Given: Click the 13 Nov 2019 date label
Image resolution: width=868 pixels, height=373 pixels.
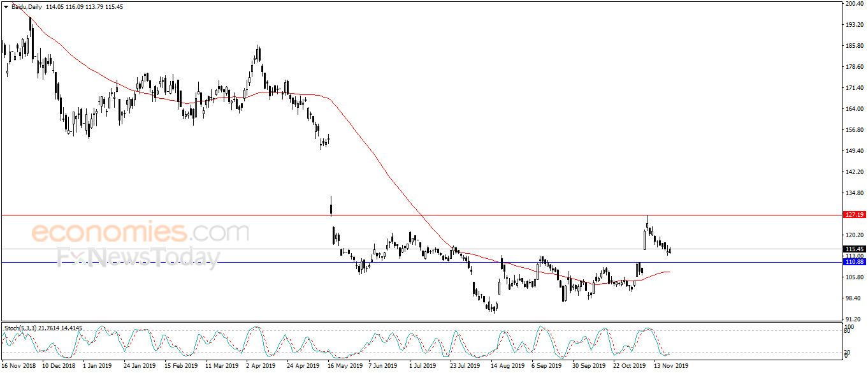Looking at the screenshot, I should [x=670, y=366].
